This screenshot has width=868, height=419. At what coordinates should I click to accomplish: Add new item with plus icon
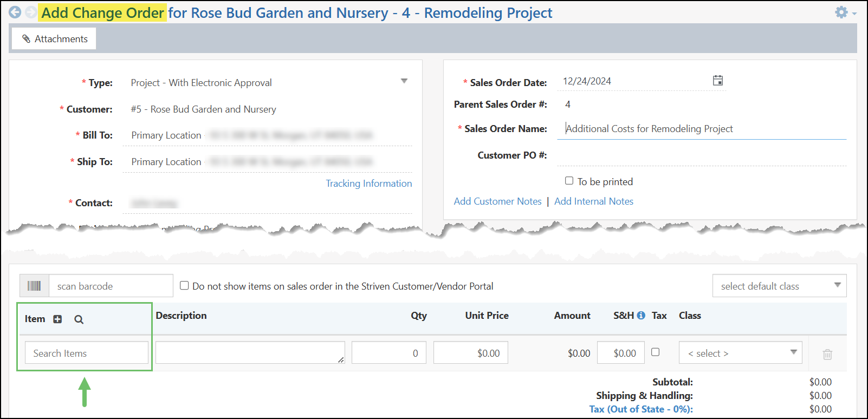point(57,319)
